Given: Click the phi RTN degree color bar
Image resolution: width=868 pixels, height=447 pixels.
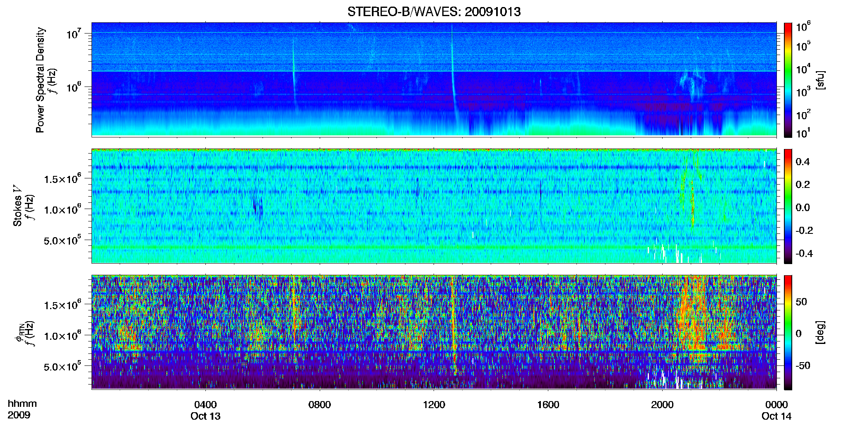Looking at the screenshot, I should pos(788,332).
